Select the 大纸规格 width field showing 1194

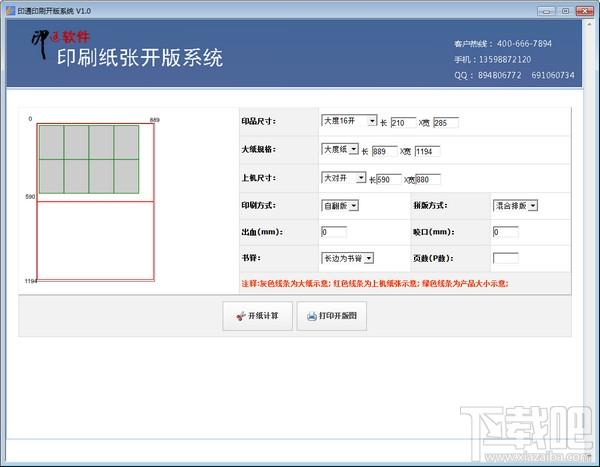[x=427, y=151]
